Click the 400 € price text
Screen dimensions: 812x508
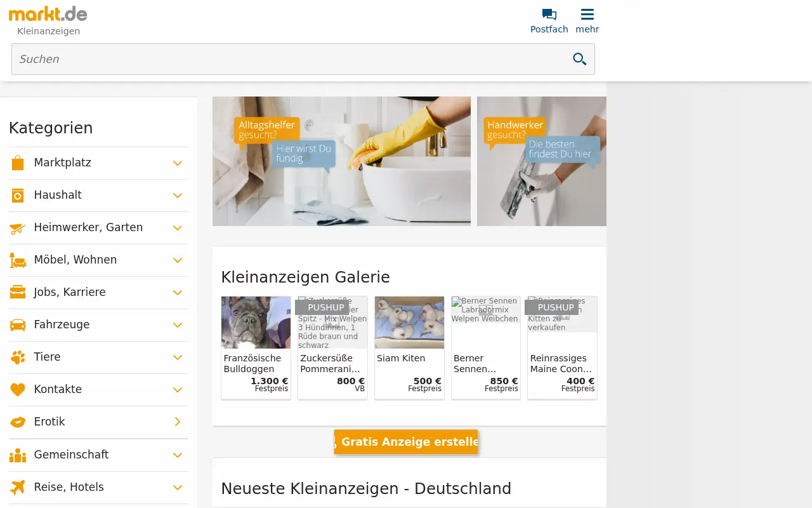[580, 382]
